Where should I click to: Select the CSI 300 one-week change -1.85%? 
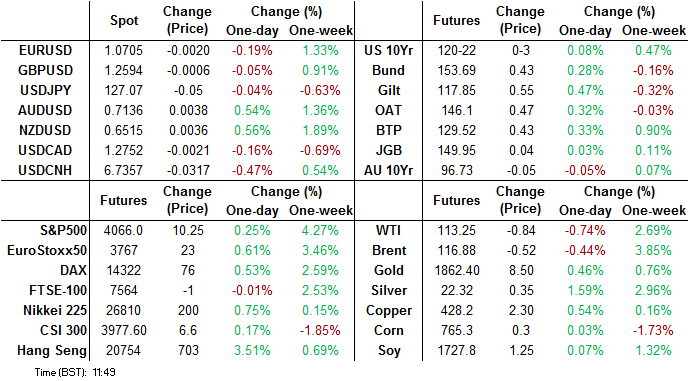(320, 331)
